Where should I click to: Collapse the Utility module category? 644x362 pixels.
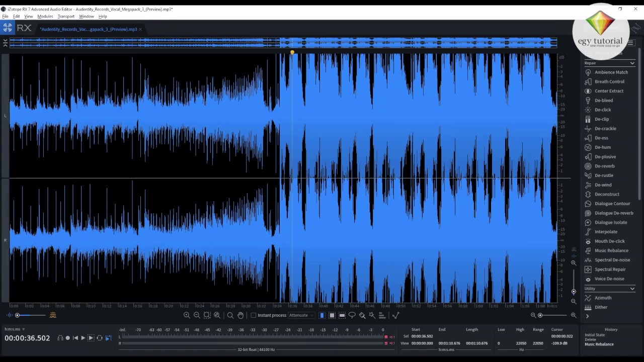click(632, 289)
